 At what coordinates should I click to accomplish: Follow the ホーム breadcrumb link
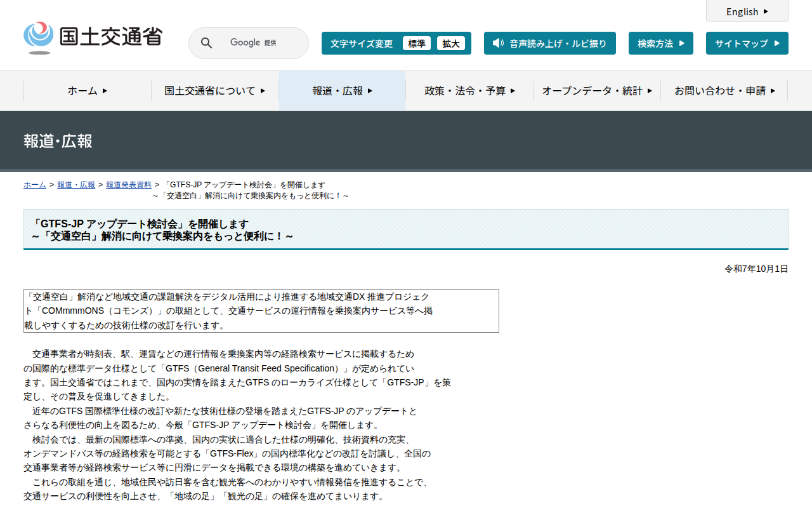[x=35, y=185]
